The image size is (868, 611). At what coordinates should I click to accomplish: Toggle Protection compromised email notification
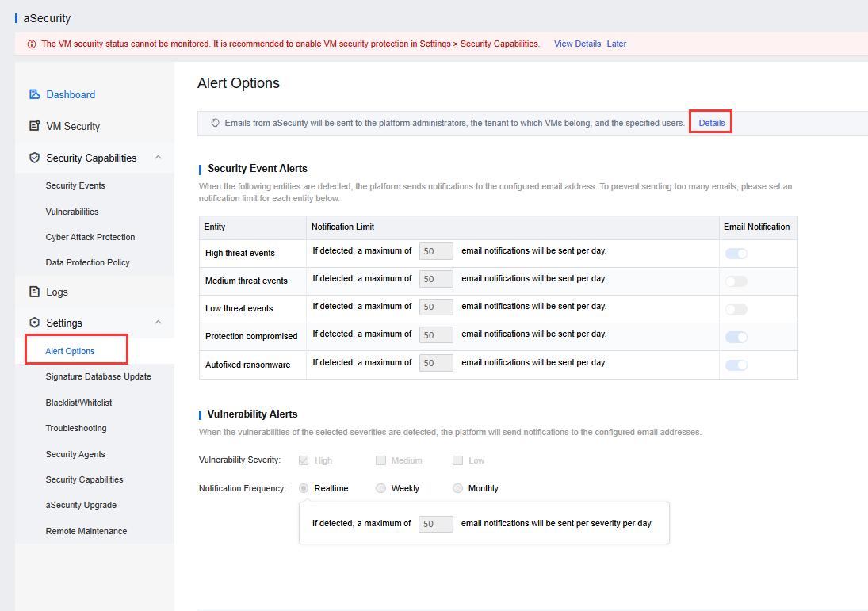click(736, 337)
